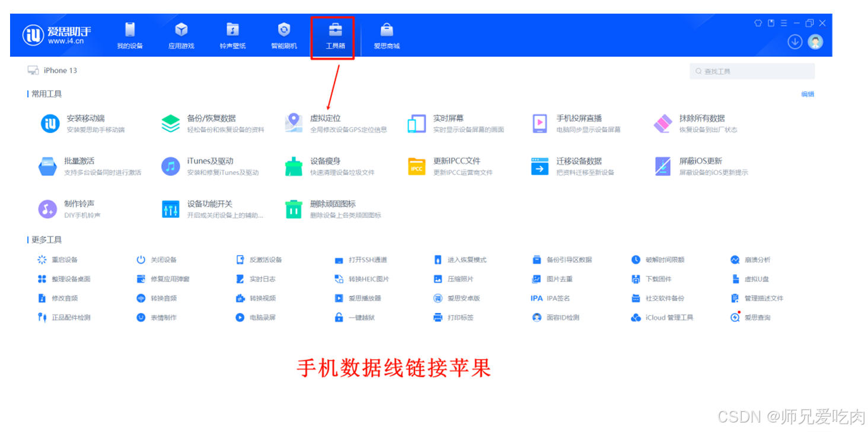Click the 编辑 link for common tools
The width and height of the screenshot is (868, 432).
point(808,94)
